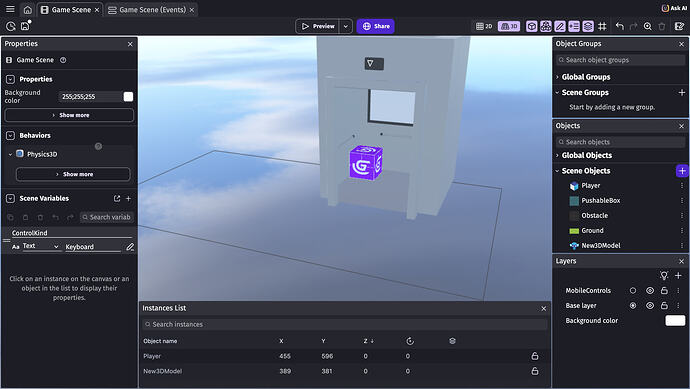Collapse the Behaviors section

pyautogui.click(x=10, y=136)
